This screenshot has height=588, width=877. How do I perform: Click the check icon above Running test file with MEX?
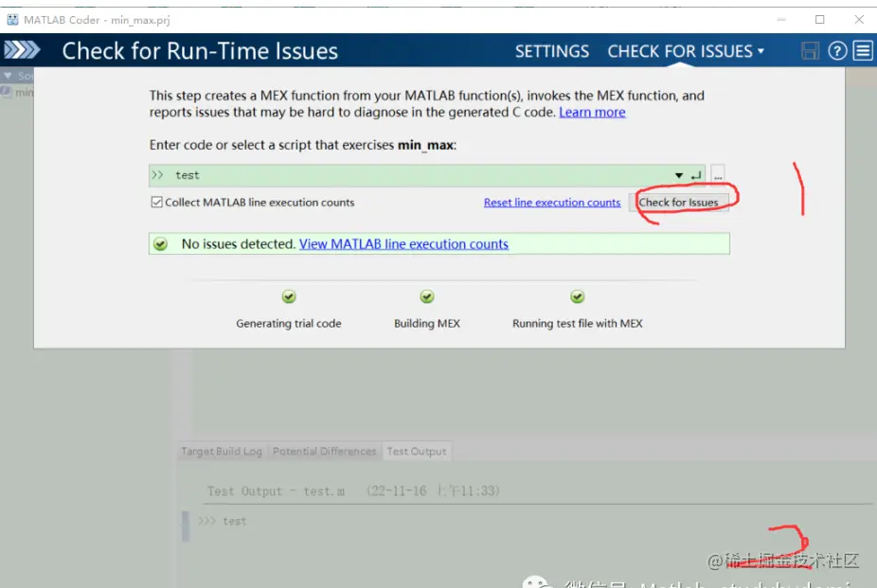click(x=577, y=296)
